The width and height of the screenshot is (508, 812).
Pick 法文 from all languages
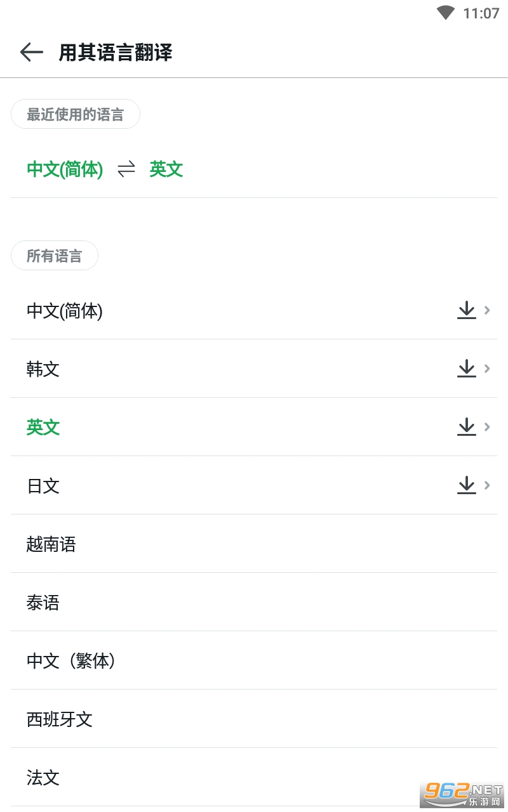[x=43, y=777]
